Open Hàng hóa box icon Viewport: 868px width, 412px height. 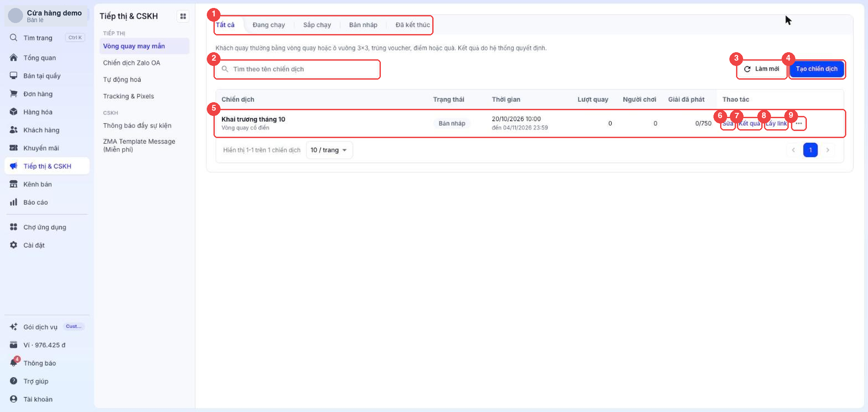(14, 112)
